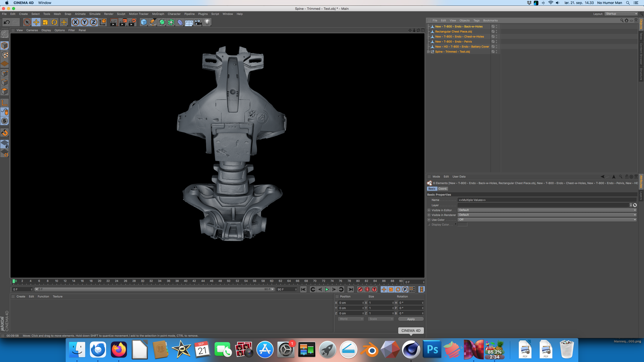Toggle visibility dots for Battery Cover object
Image resolution: width=644 pixels, height=362 pixels.
click(496, 47)
